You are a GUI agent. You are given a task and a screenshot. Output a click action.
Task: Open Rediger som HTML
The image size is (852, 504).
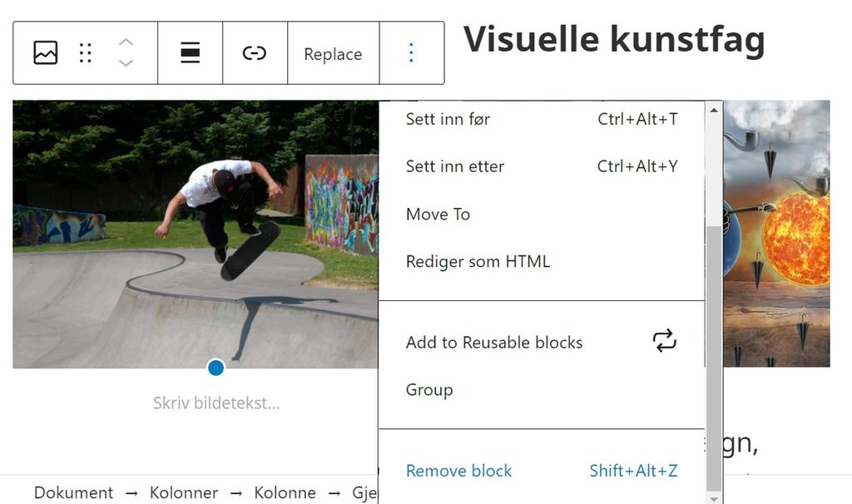point(478,261)
